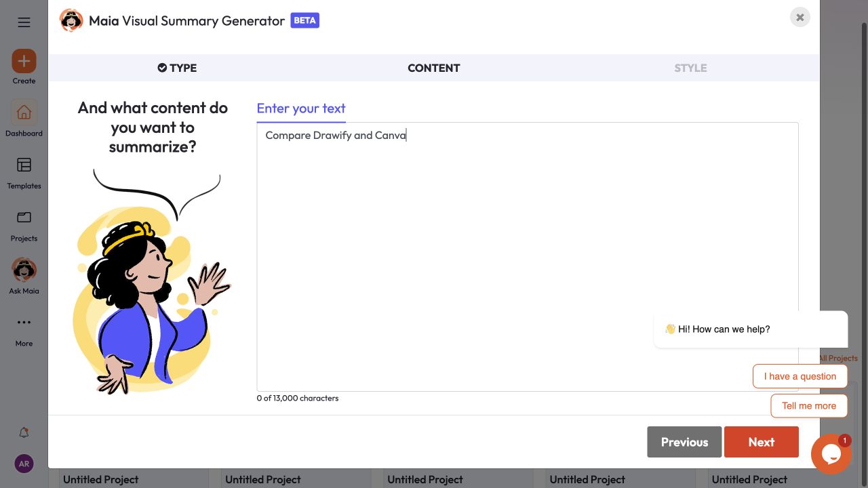Choose the Tell me more option
Image resolution: width=868 pixels, height=488 pixels.
(809, 406)
